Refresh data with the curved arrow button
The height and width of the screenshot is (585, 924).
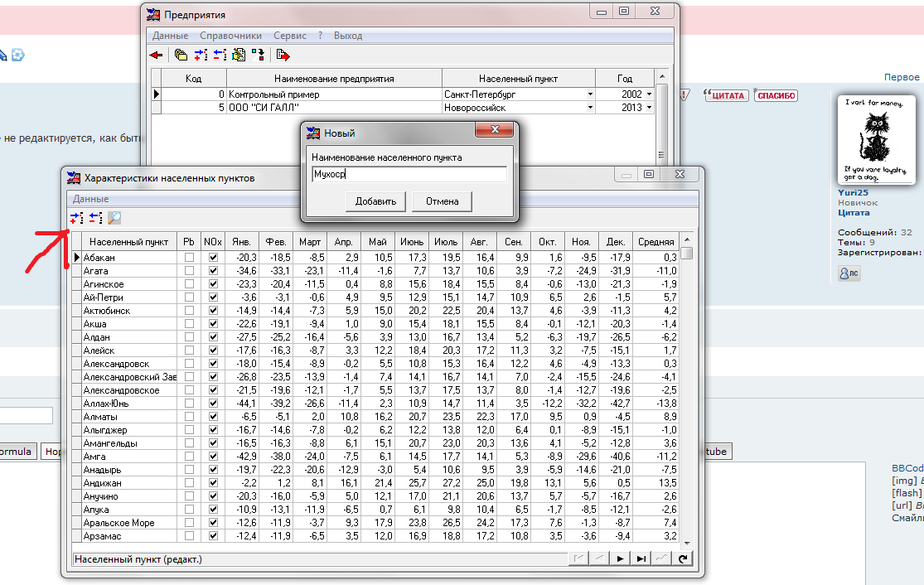pyautogui.click(x=683, y=559)
